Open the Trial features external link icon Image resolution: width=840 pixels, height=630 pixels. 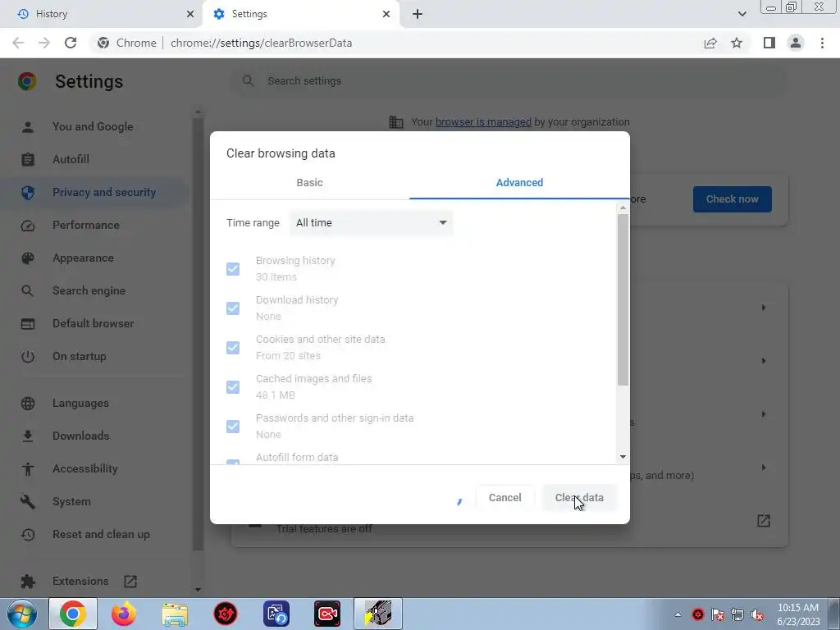(x=764, y=521)
